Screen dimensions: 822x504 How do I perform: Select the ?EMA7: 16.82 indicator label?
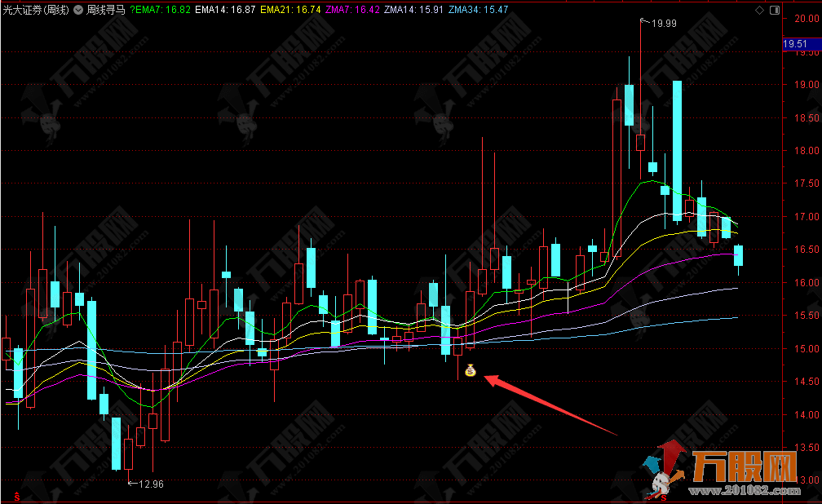(161, 10)
